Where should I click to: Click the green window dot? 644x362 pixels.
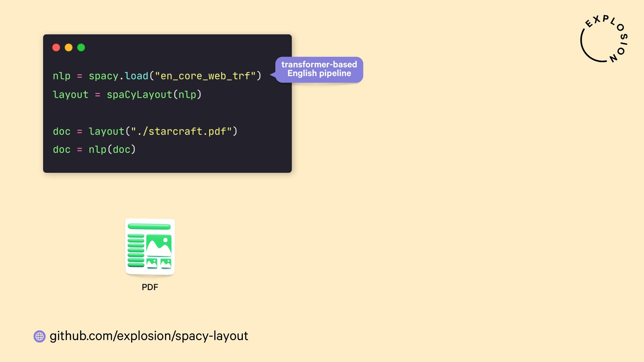(81, 48)
